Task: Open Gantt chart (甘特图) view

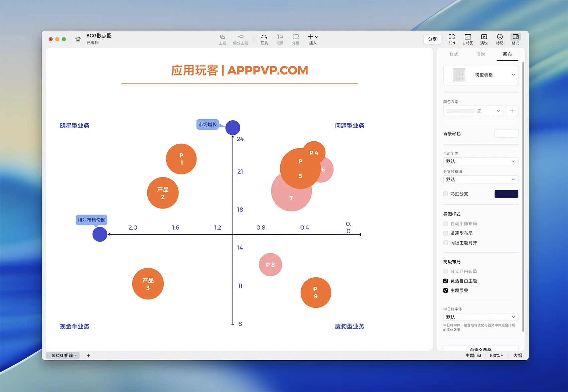Action: (x=467, y=39)
